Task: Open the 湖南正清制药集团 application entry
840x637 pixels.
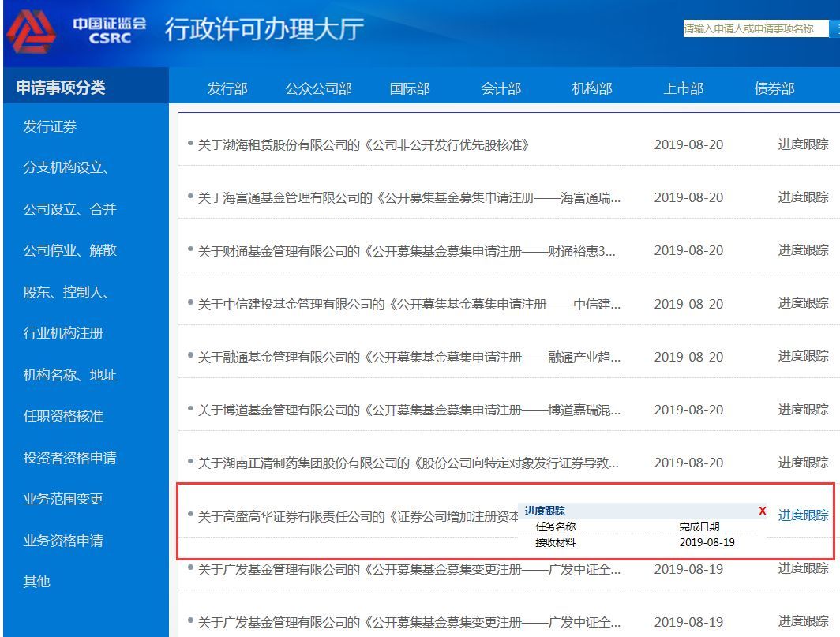Action: point(408,463)
